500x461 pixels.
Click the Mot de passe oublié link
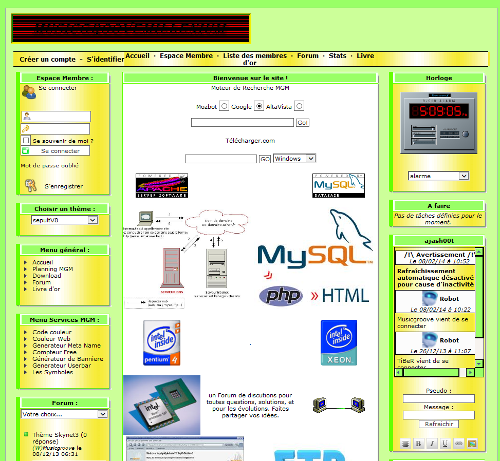point(49,165)
